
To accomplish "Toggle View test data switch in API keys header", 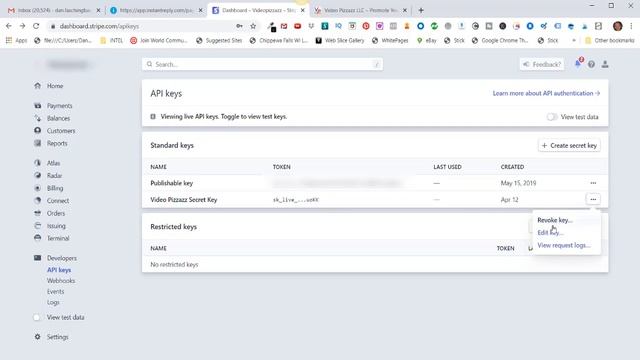I will pos(552,117).
